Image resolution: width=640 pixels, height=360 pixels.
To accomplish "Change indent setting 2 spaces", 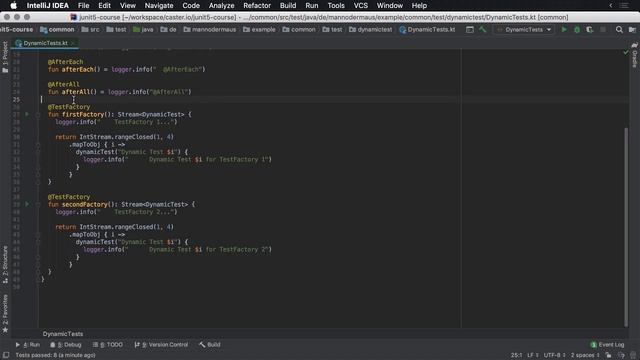I will [x=585, y=356].
